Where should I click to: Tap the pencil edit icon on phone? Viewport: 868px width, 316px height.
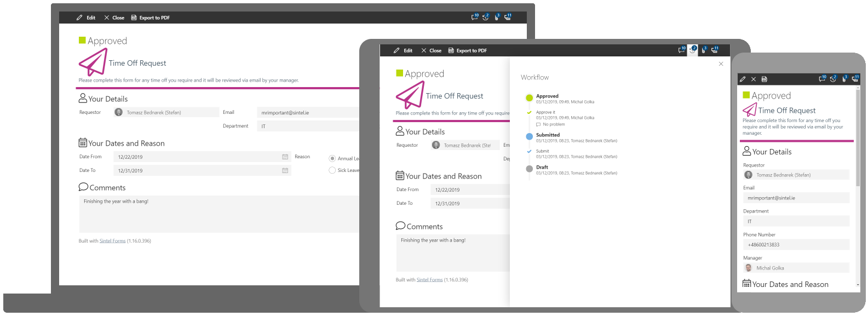pos(743,79)
